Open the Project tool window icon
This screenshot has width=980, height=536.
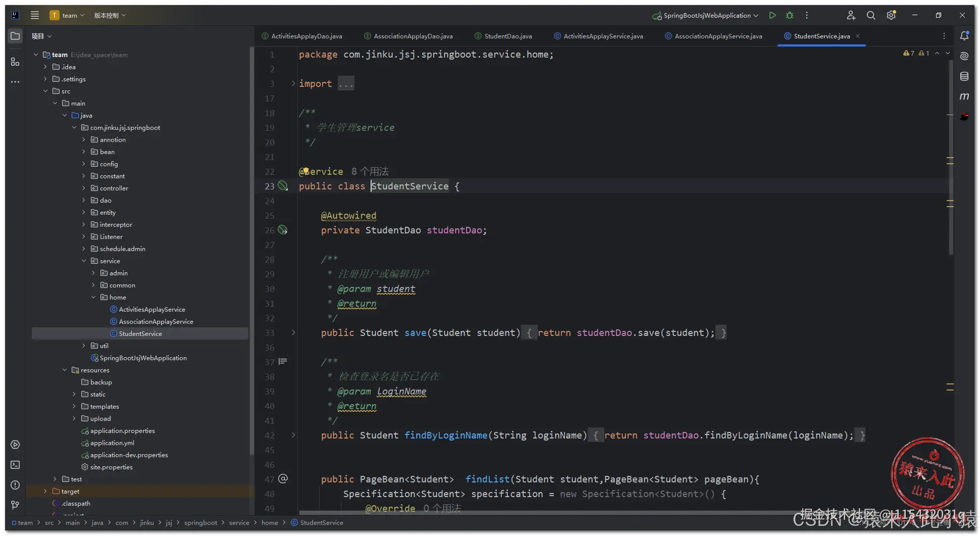point(15,36)
